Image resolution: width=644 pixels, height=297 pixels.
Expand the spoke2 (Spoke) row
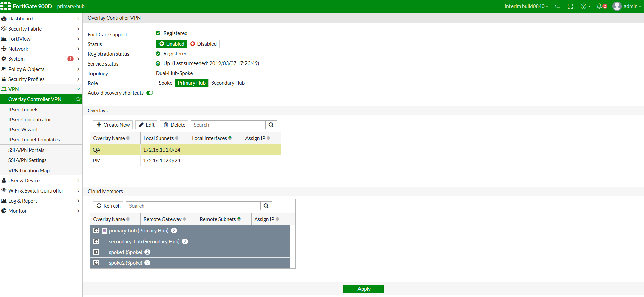pyautogui.click(x=96, y=263)
